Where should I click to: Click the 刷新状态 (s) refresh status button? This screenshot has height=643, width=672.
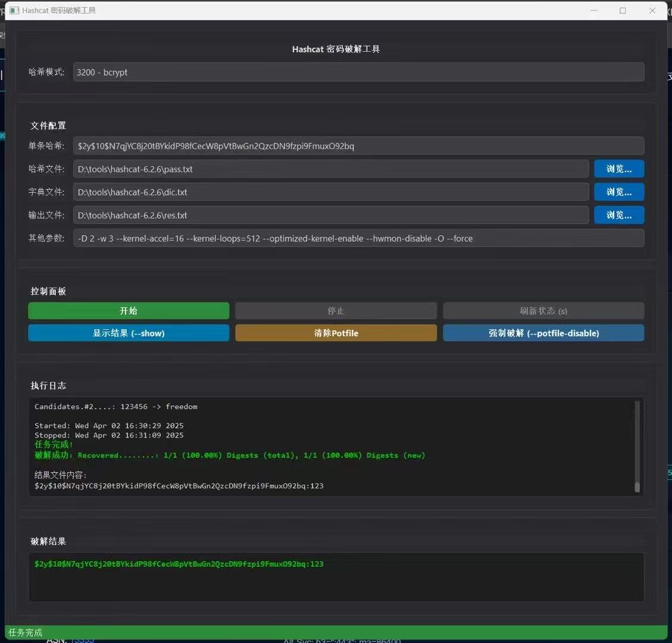click(x=543, y=311)
